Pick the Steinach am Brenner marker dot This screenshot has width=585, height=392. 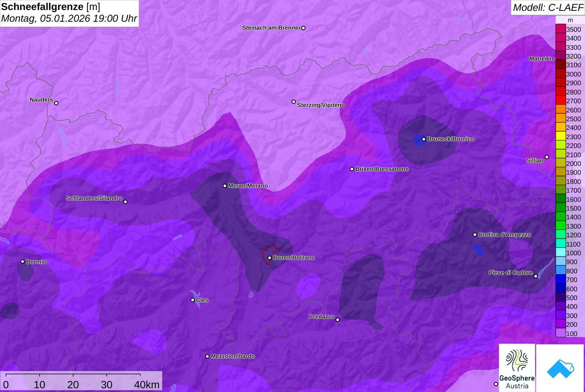click(303, 28)
